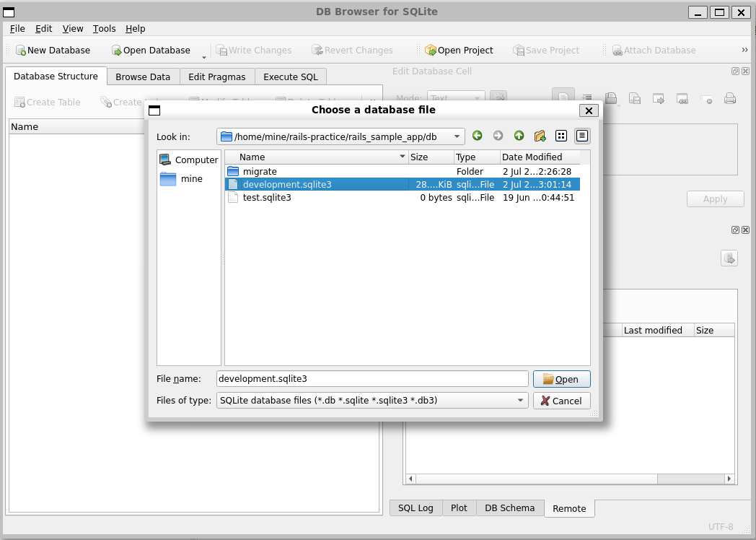Select development.sqlite3 file
Screen dimensions: 756x540
(x=402, y=184)
